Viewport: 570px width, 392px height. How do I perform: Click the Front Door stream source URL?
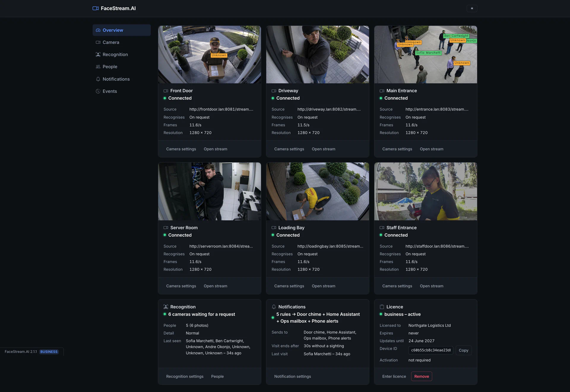pos(221,109)
